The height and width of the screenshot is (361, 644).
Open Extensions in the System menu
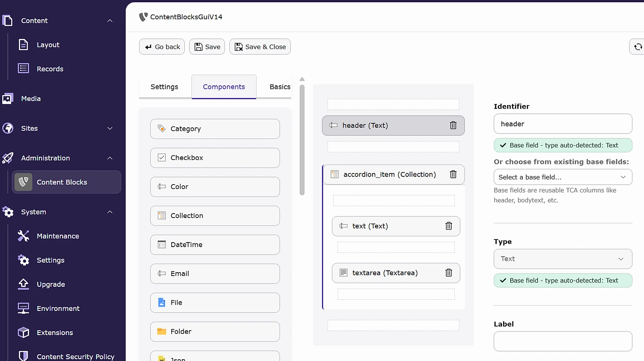(x=55, y=332)
